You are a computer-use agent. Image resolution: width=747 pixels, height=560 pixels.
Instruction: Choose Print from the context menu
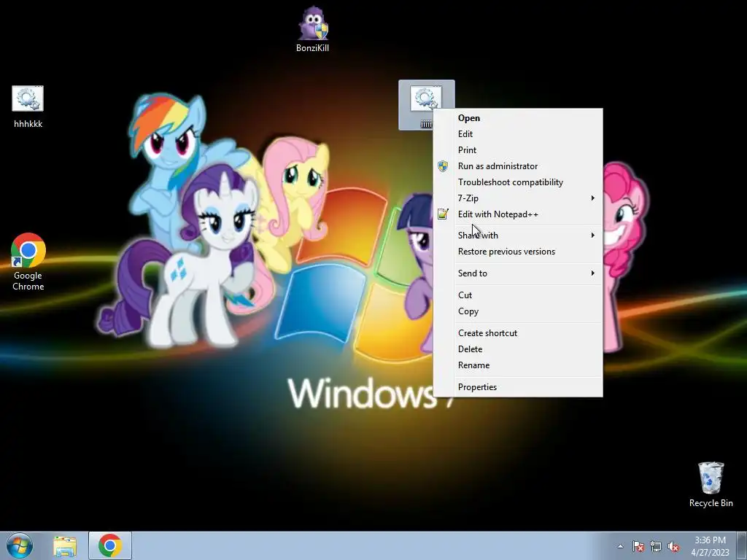tap(519, 150)
